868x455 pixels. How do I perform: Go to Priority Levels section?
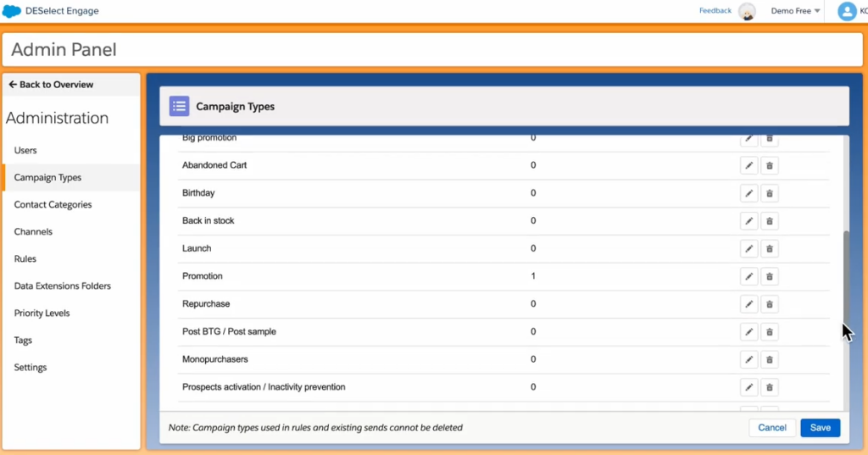42,313
